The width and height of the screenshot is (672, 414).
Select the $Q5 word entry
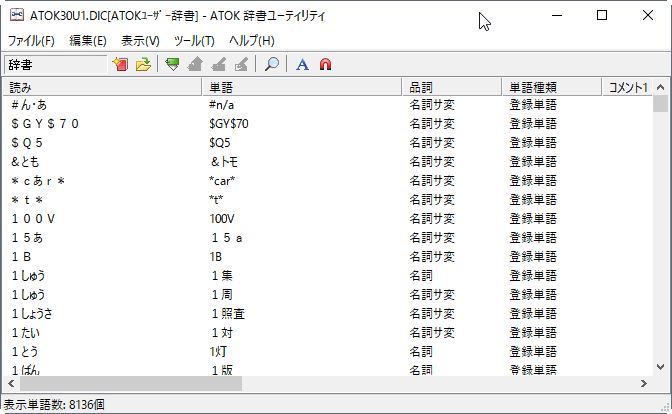(219, 143)
